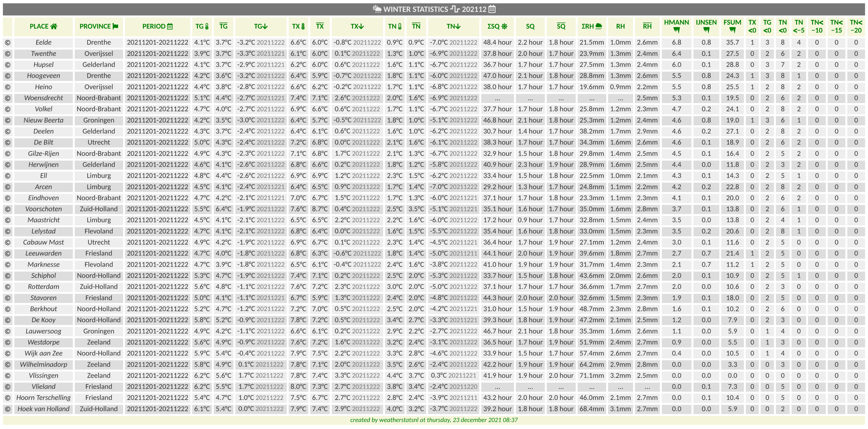Click thermometer icon in TG column header

[x=207, y=26]
